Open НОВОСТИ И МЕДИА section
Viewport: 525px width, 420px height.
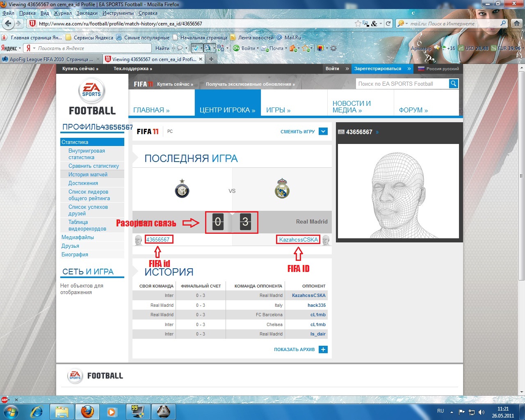click(352, 107)
